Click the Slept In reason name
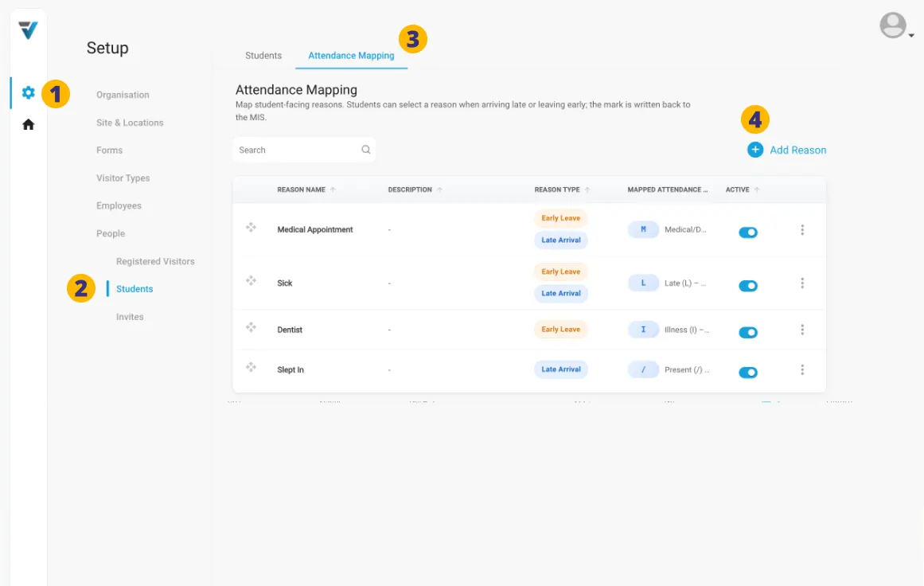The height and width of the screenshot is (586, 924). pyautogui.click(x=290, y=369)
